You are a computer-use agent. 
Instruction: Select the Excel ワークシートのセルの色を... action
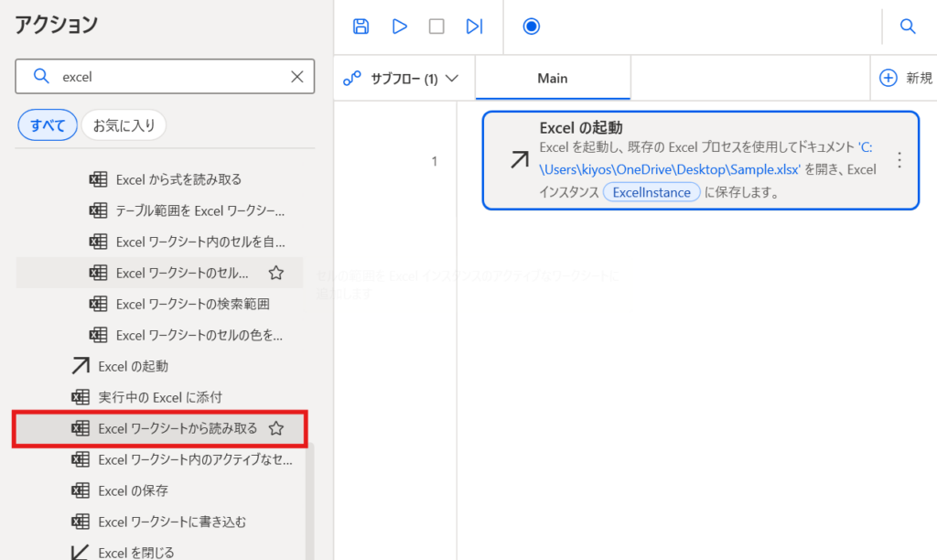159,335
